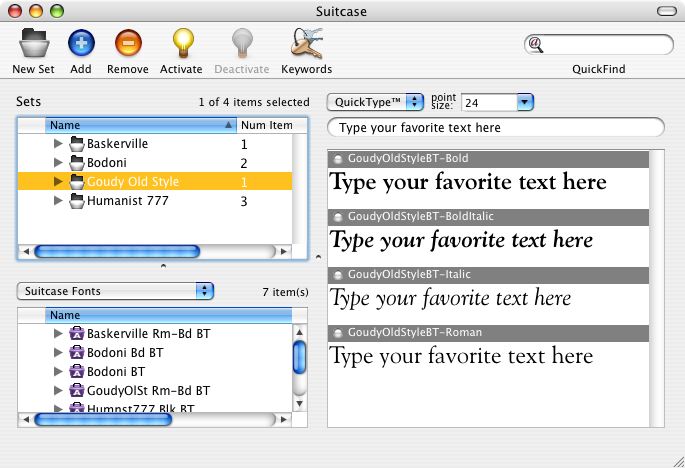Screen dimensions: 685x468
Task: Click the orange Remove minus icon
Action: [128, 43]
